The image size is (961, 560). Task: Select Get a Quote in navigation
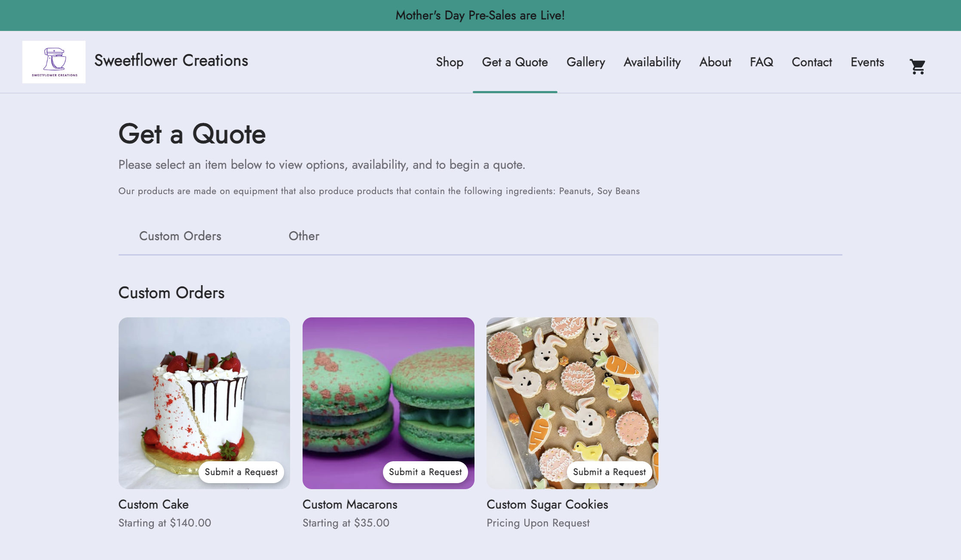point(515,62)
